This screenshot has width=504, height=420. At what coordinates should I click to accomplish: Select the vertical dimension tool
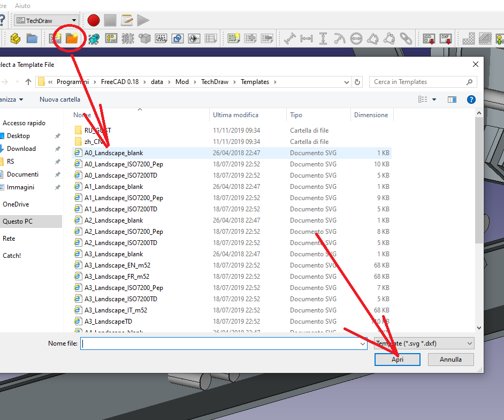coord(323,39)
